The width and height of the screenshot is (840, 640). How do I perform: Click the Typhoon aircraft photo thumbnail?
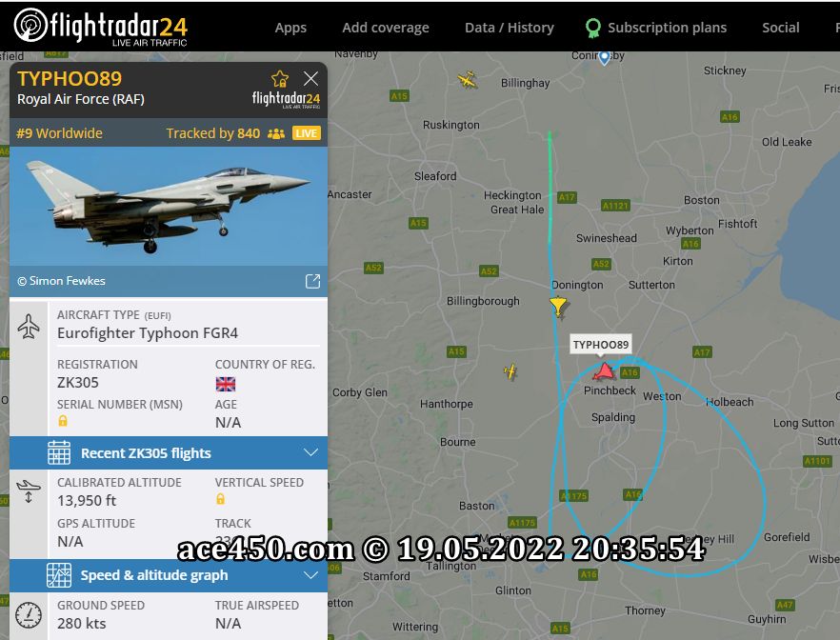[x=169, y=207]
